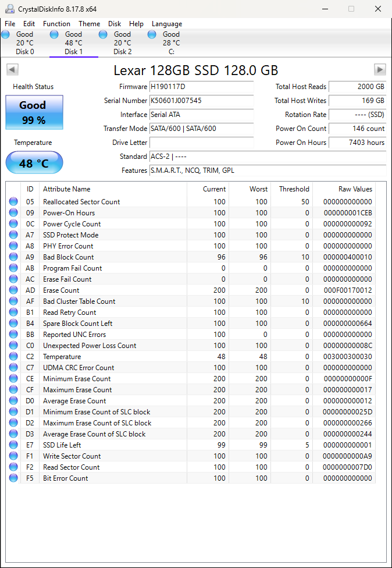Expand the Disk menu

coord(115,24)
